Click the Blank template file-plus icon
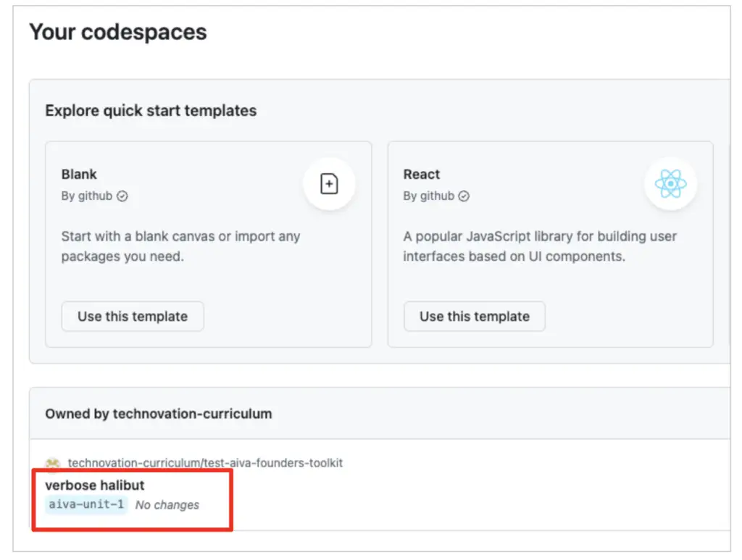The width and height of the screenshot is (742, 560). click(x=329, y=184)
